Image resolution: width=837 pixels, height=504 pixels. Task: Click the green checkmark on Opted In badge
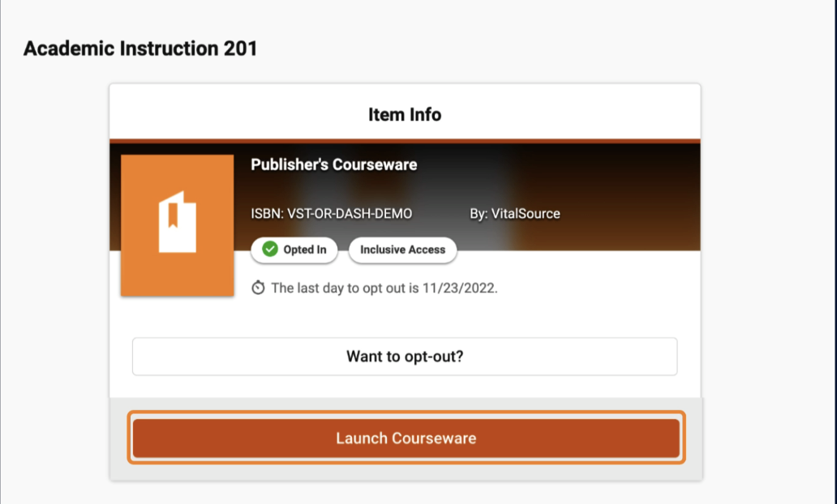tap(270, 250)
